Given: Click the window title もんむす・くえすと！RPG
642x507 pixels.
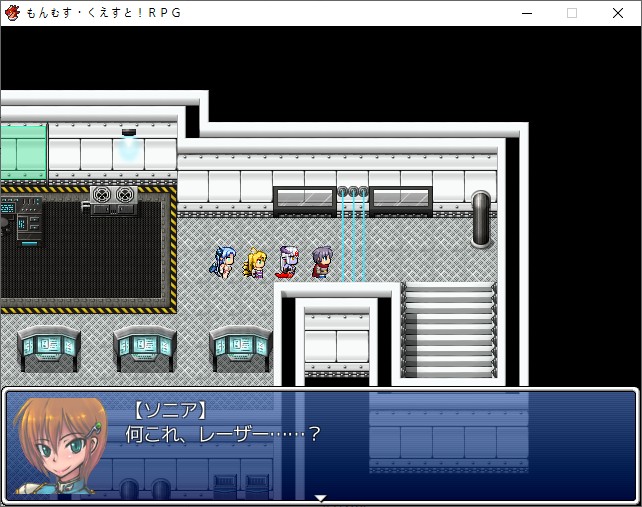Looking at the screenshot, I should tap(104, 13).
